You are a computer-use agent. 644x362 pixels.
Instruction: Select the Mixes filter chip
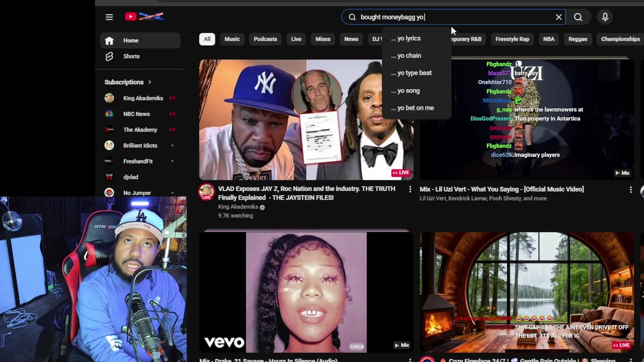[323, 39]
